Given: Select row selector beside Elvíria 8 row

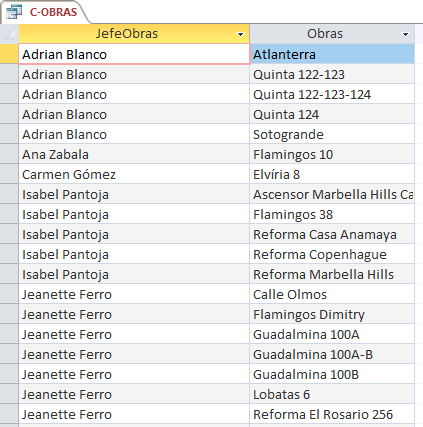Looking at the screenshot, I should tap(9, 174).
